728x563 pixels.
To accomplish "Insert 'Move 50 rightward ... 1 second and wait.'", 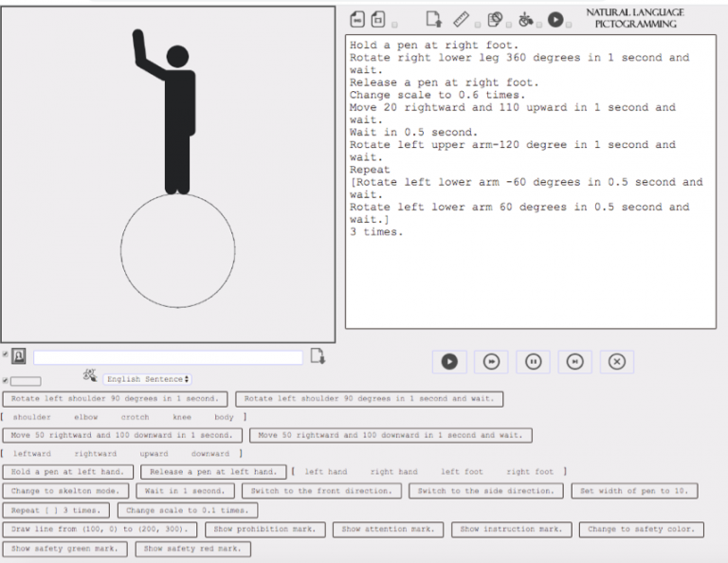I will click(x=391, y=435).
